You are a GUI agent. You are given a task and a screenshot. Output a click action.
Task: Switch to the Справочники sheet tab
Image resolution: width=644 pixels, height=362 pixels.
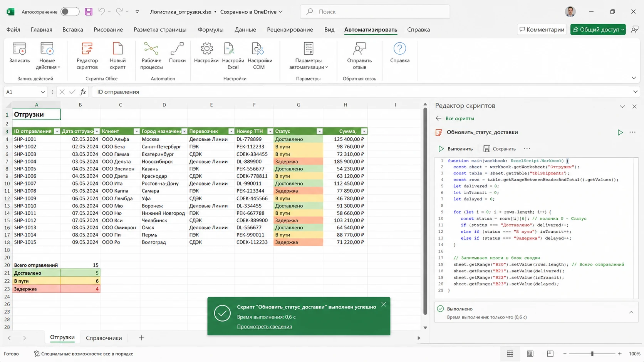pos(104,338)
